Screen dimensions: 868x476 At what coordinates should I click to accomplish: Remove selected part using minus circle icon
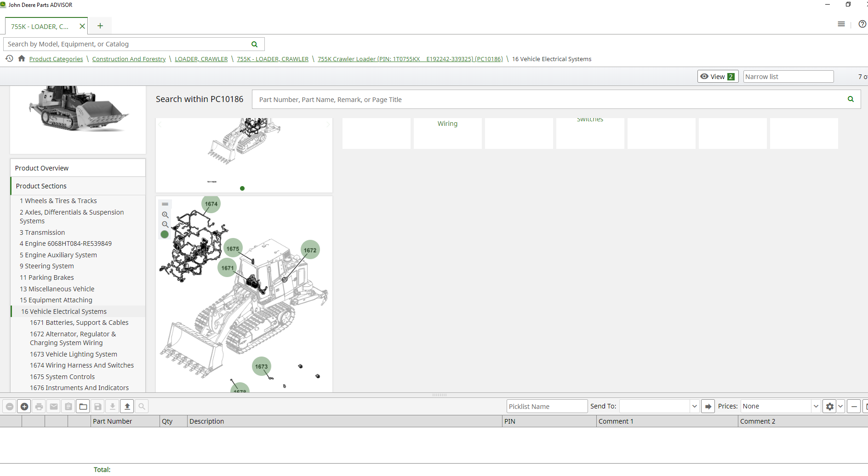[x=10, y=407]
